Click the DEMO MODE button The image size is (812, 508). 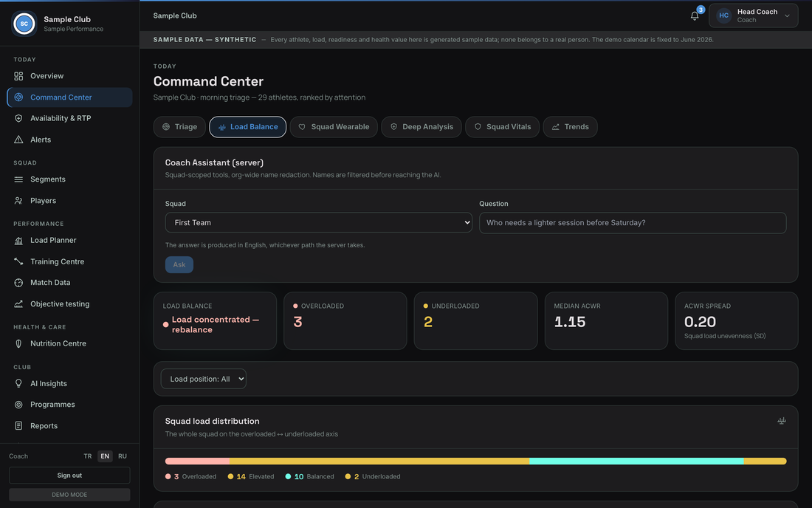pyautogui.click(x=69, y=495)
